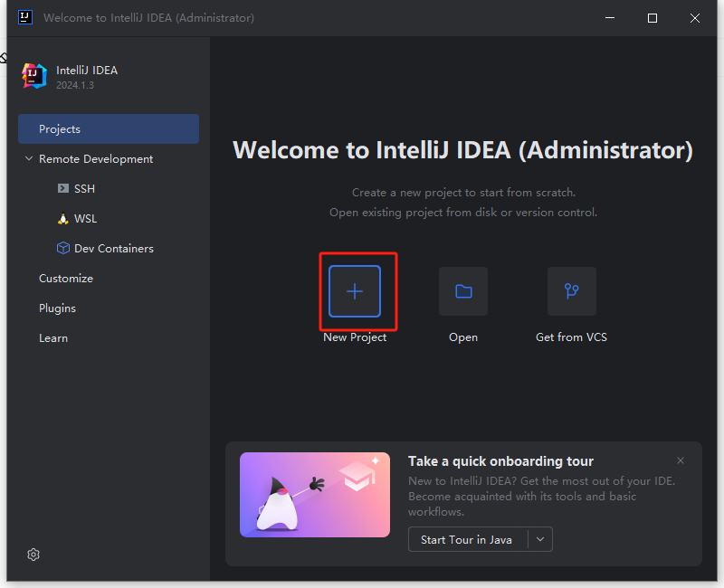This screenshot has height=588, width=724.
Task: Dismiss the onboarding tour banner
Action: (x=681, y=460)
